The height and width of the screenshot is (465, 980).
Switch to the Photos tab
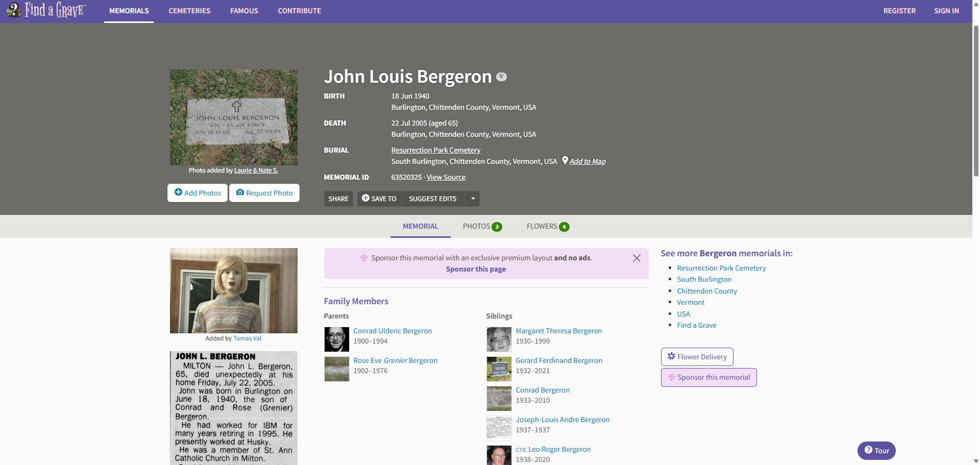point(482,227)
